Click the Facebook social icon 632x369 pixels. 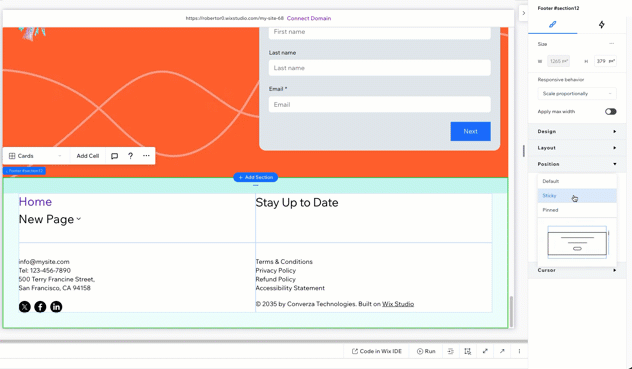[40, 307]
